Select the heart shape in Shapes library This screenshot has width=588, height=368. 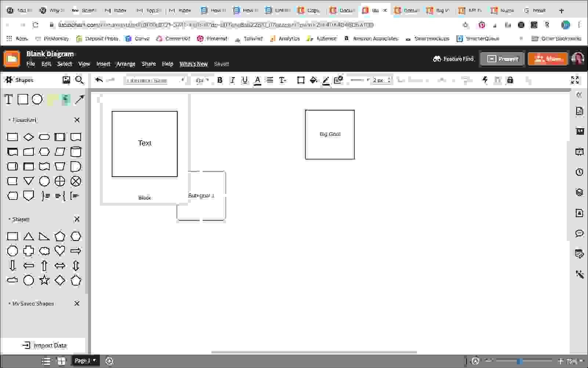pos(60,251)
